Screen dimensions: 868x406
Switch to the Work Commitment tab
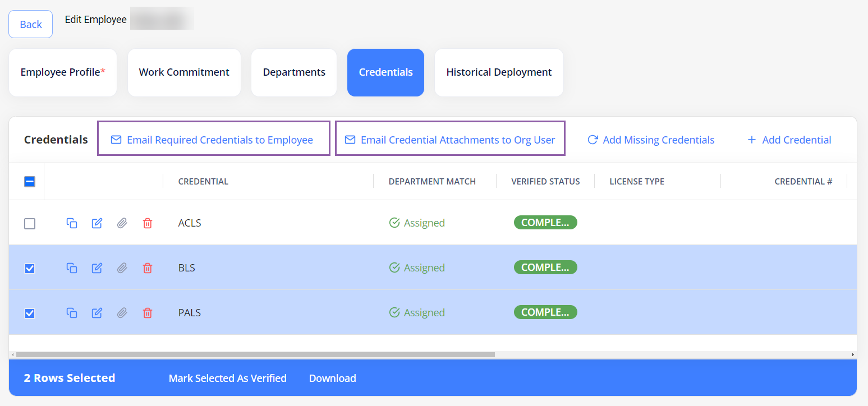[x=184, y=72]
